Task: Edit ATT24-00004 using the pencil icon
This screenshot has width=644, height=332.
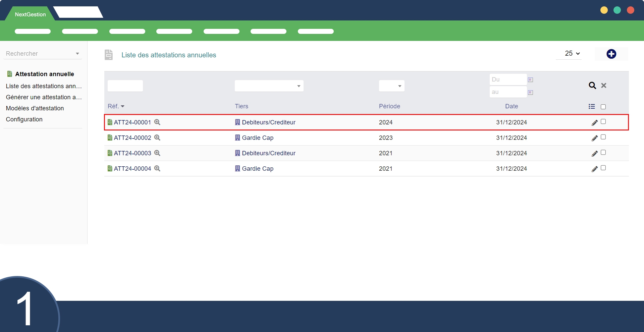Action: pyautogui.click(x=594, y=169)
